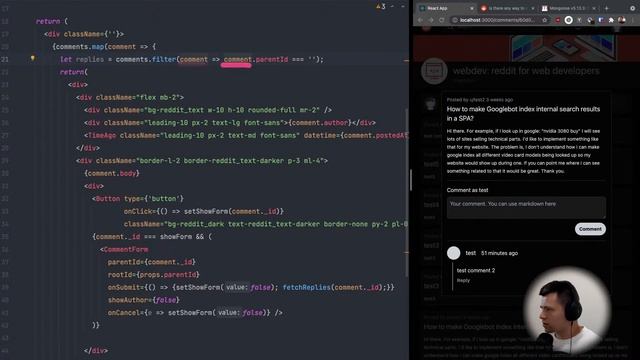
Task: Click the browser forward arrow
Action: tap(431, 20)
